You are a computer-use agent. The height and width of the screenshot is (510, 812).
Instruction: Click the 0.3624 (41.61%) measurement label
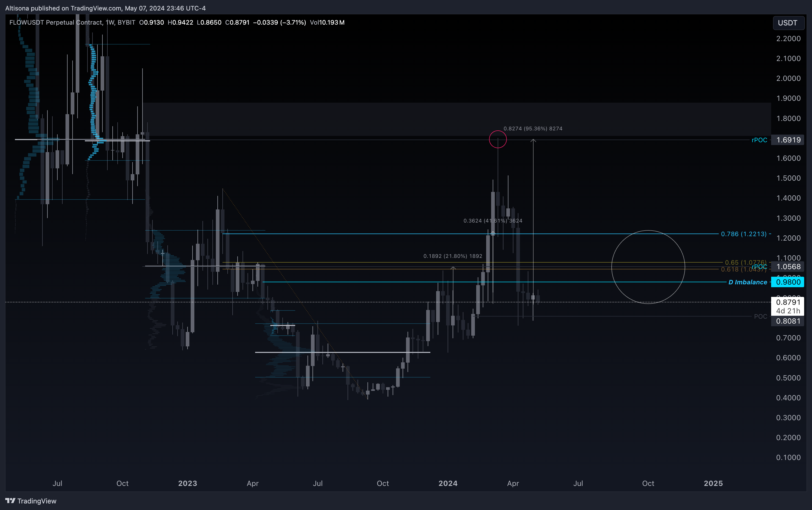(493, 221)
